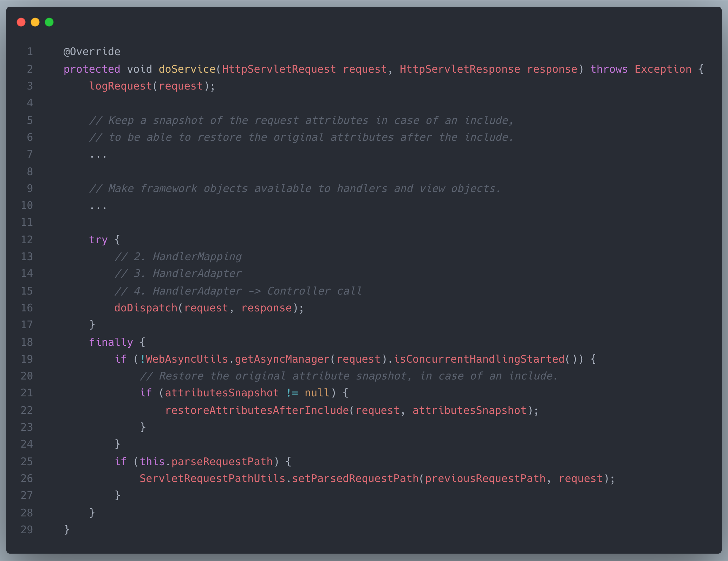Click the 'HandlerMapping' comment line
Image resolution: width=728 pixels, height=561 pixels.
(x=178, y=257)
